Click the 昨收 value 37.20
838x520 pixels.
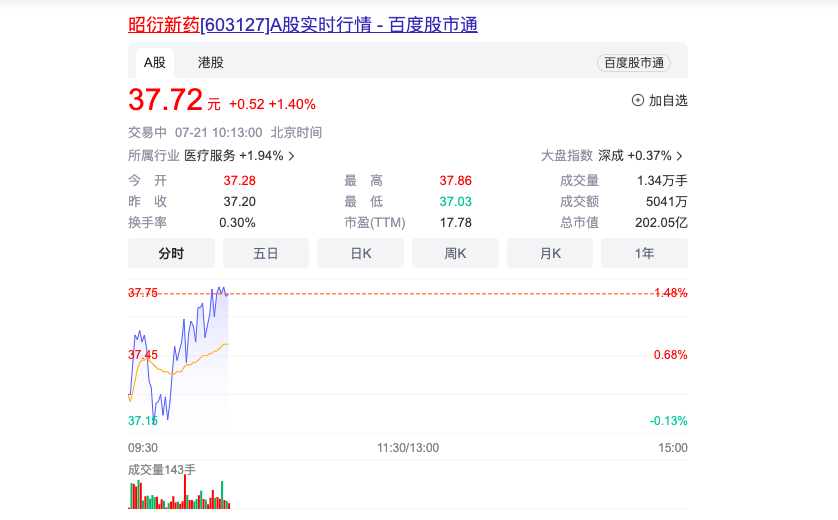click(239, 201)
